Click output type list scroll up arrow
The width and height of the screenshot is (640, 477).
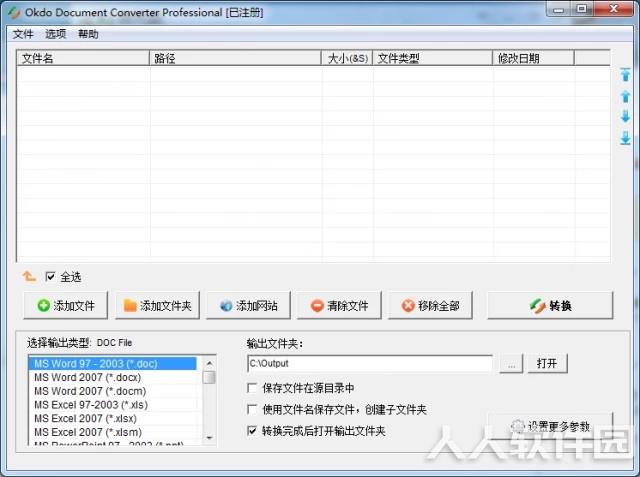pyautogui.click(x=209, y=363)
